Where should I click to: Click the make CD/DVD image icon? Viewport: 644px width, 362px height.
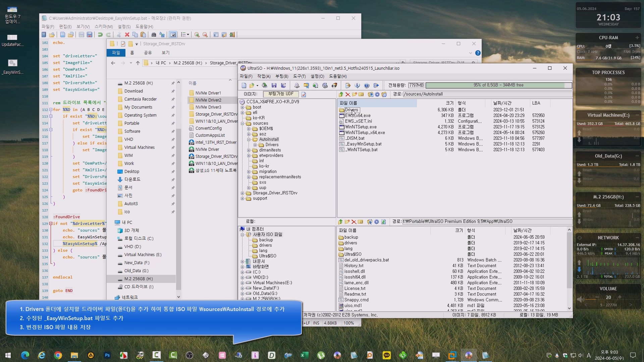coord(297,85)
